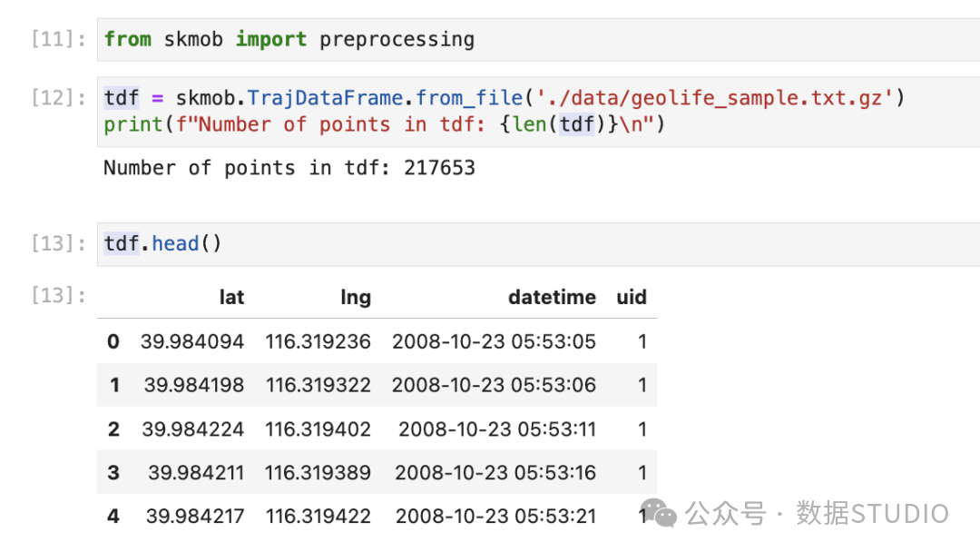The width and height of the screenshot is (980, 552).
Task: Click input prompt [13] beside tdf.head()
Action: (x=59, y=244)
